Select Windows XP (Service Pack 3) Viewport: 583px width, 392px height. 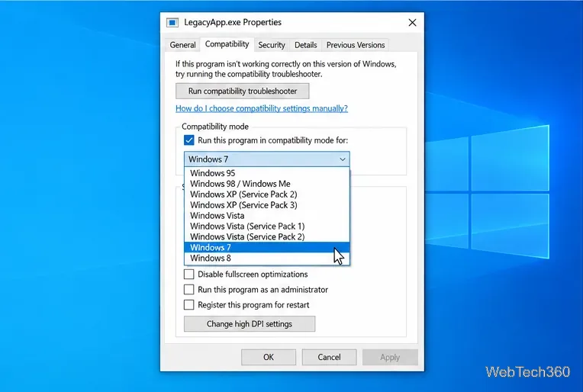coord(267,205)
